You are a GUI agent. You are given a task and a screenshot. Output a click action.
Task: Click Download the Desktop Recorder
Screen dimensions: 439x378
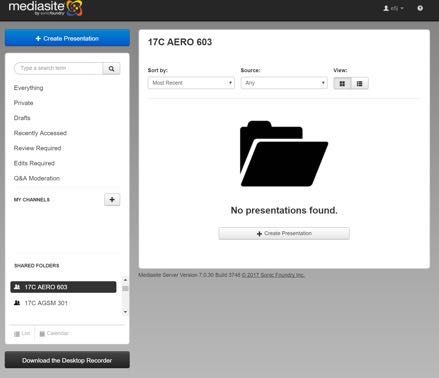pos(67,360)
